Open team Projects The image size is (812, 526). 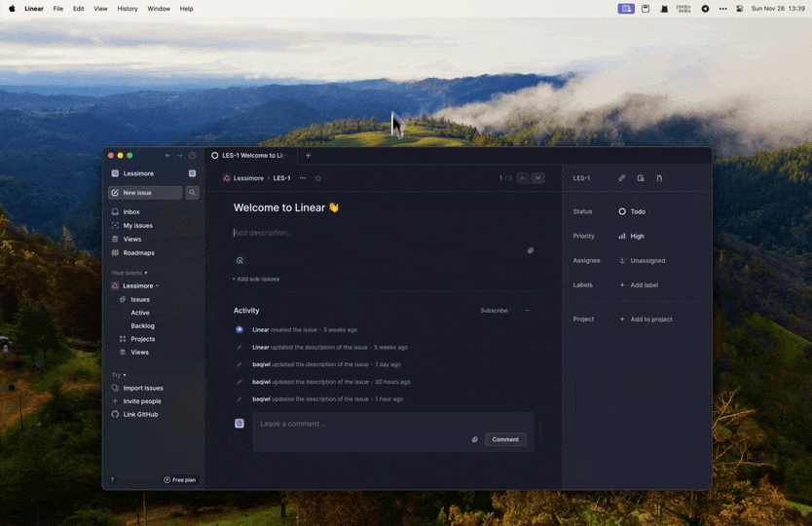pyautogui.click(x=142, y=339)
